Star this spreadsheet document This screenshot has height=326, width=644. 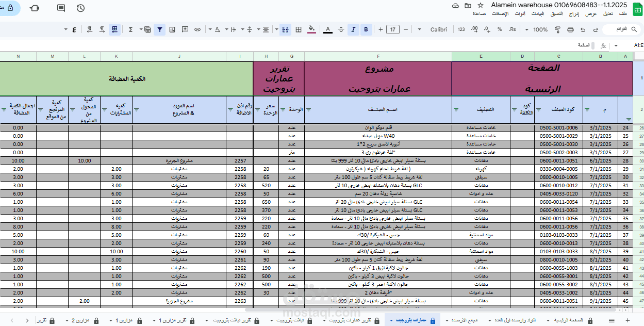coord(481,5)
